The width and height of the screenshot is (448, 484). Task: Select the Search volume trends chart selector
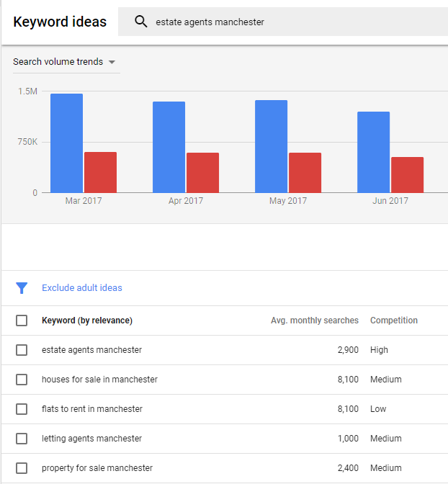(x=64, y=62)
